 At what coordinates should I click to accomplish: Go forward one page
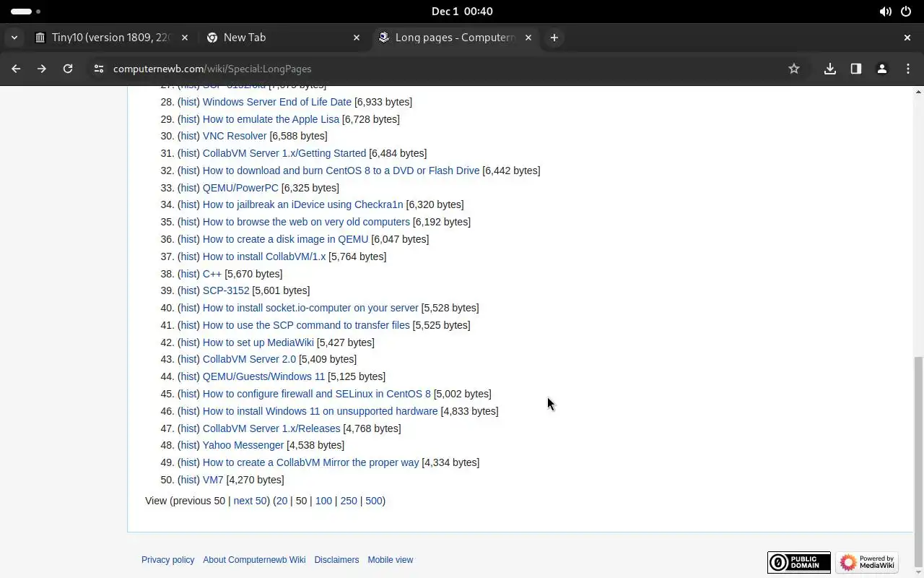pos(42,69)
